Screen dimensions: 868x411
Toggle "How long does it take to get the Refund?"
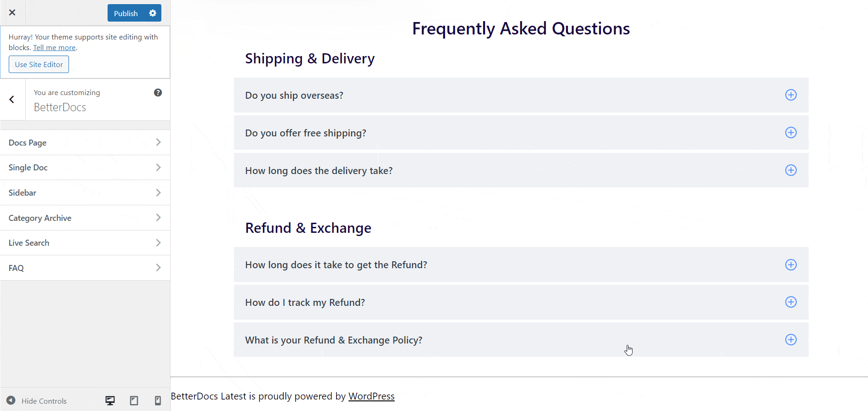791,265
